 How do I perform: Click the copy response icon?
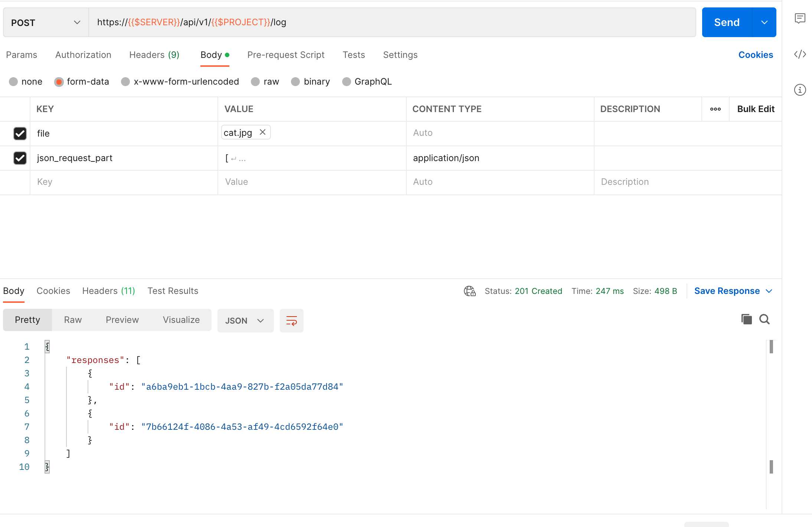(746, 319)
